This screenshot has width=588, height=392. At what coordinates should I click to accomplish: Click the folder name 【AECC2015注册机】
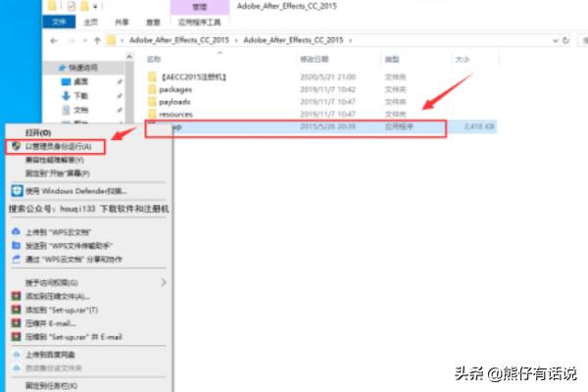click(193, 76)
